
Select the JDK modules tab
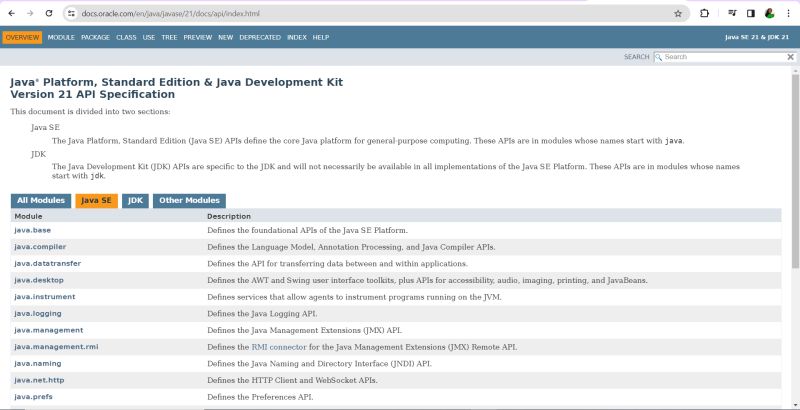pyautogui.click(x=135, y=200)
